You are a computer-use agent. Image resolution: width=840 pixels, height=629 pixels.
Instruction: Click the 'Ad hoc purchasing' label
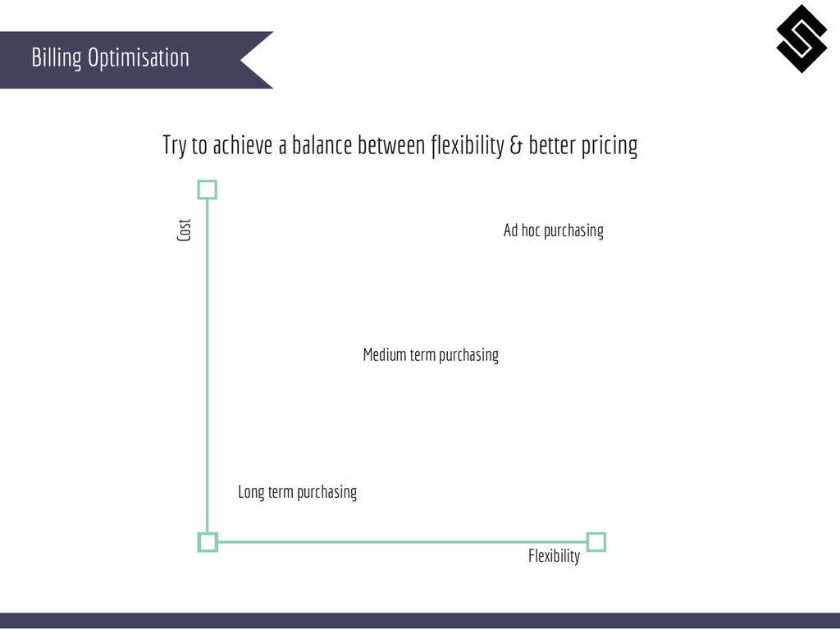coord(553,230)
